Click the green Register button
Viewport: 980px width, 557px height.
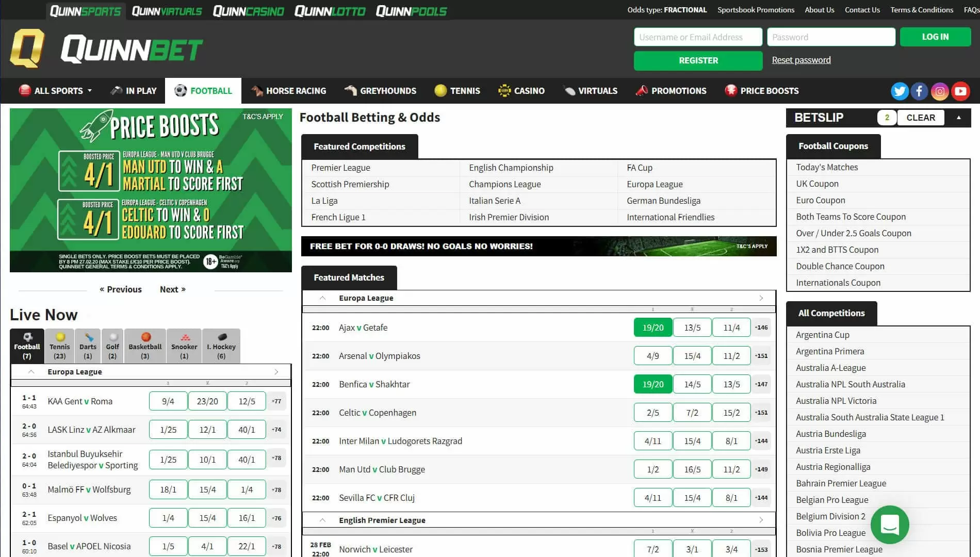click(698, 60)
